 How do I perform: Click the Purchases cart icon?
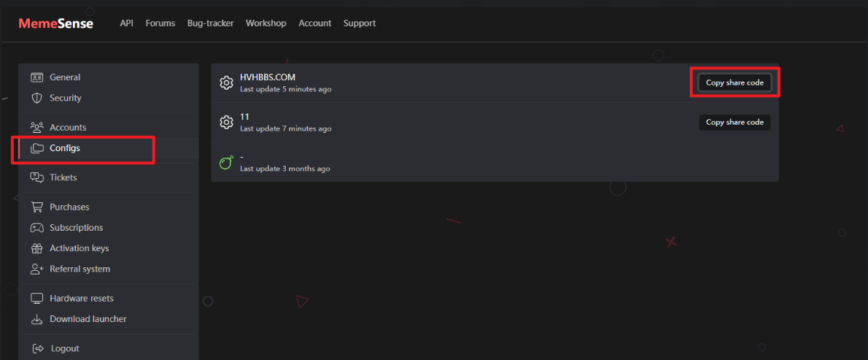point(36,207)
